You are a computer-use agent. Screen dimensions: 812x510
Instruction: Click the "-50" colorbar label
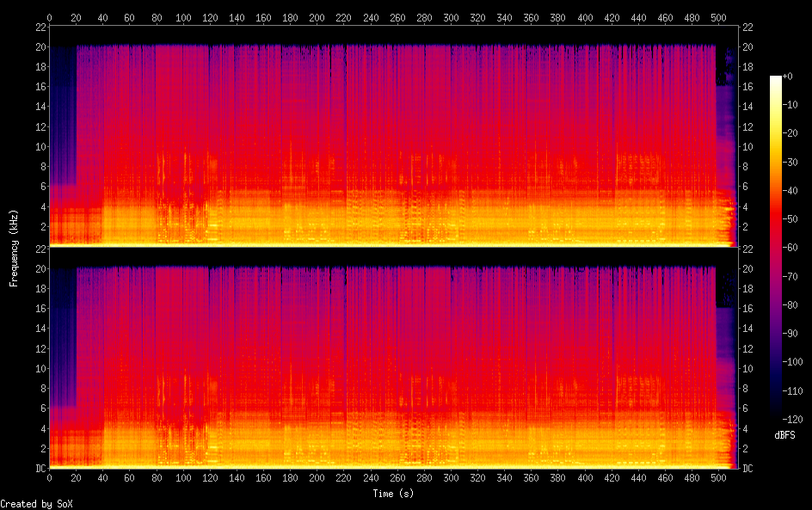(x=790, y=219)
